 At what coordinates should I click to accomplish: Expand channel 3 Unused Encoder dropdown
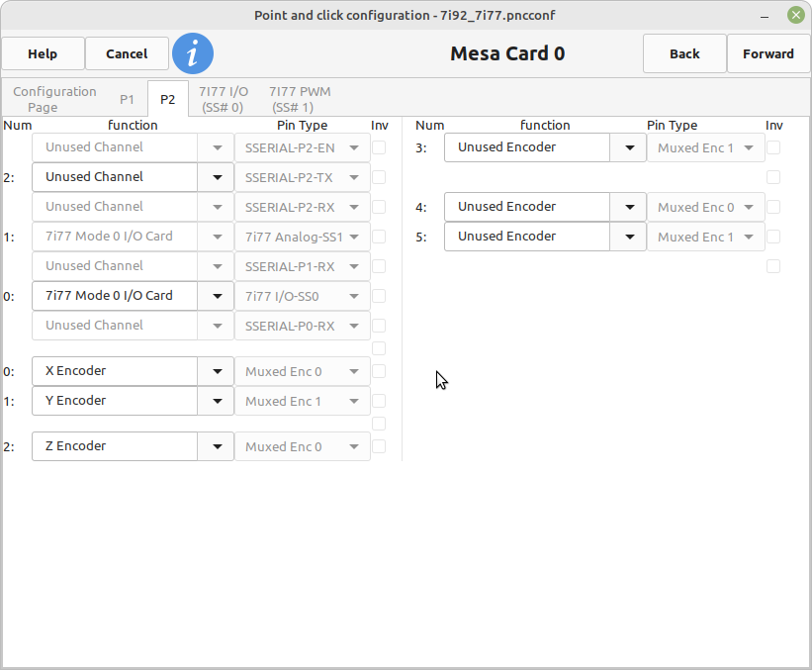628,147
